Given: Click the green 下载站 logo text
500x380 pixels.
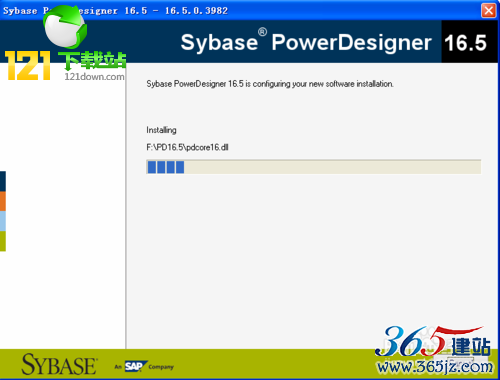Looking at the screenshot, I should 93,61.
